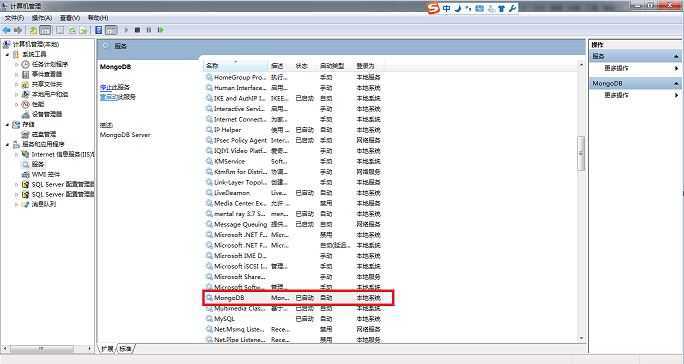Screen dimensions: 684x364
Task: Click the Forward arrow toolbar icon
Action: (18, 30)
